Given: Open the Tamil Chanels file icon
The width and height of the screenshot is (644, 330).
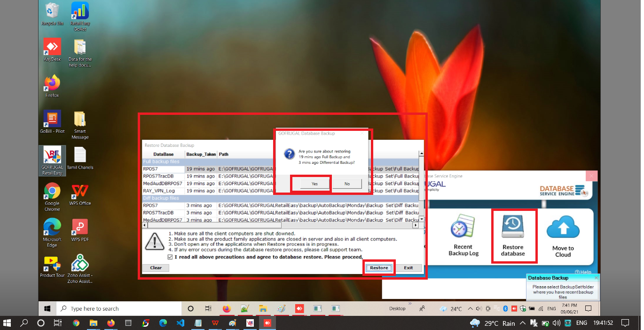Looking at the screenshot, I should tap(80, 158).
